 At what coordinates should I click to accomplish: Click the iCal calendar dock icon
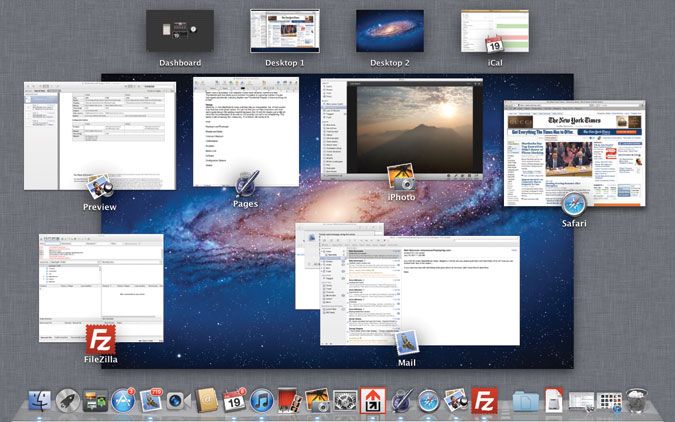point(235,402)
